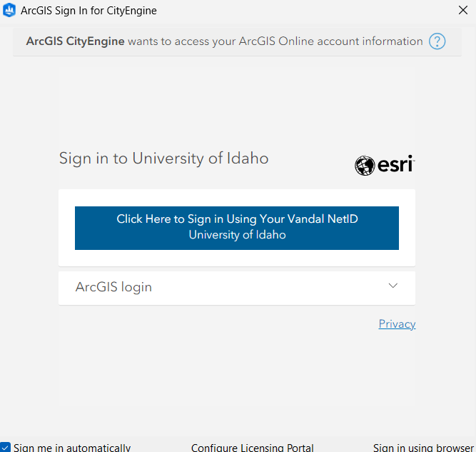The height and width of the screenshot is (452, 476).
Task: Click the "Sign in to University of Idaho" heading
Action: tap(163, 159)
